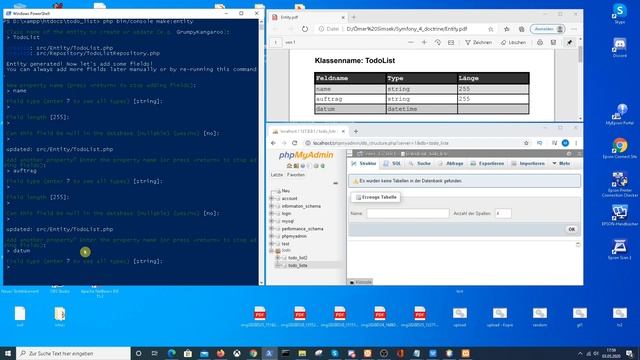Click the PowerShell window vertical scrollbar
Viewport: 640px width, 360px height.
point(262,151)
